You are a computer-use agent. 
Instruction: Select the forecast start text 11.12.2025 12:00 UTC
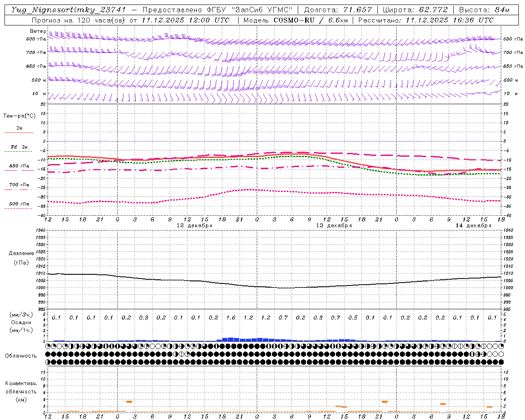coord(186,20)
